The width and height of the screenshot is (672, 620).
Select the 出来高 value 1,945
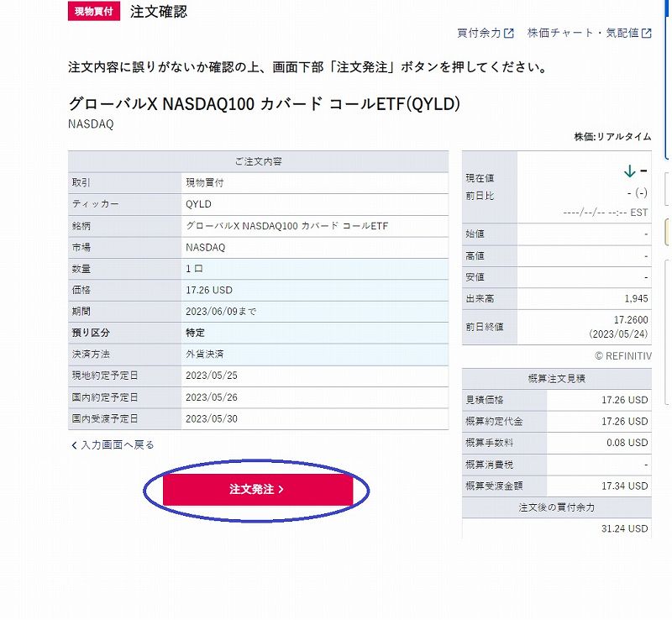pos(636,299)
